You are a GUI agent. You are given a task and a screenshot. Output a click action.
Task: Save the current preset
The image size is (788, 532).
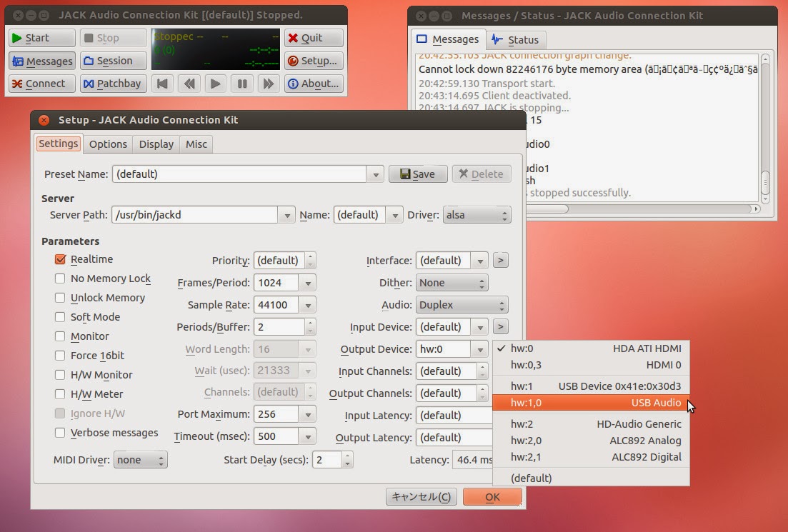click(418, 174)
